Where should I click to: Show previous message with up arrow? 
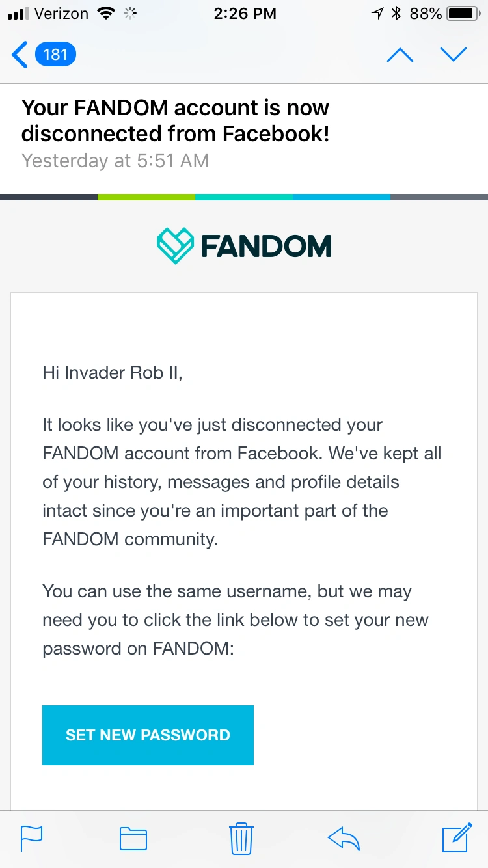400,55
